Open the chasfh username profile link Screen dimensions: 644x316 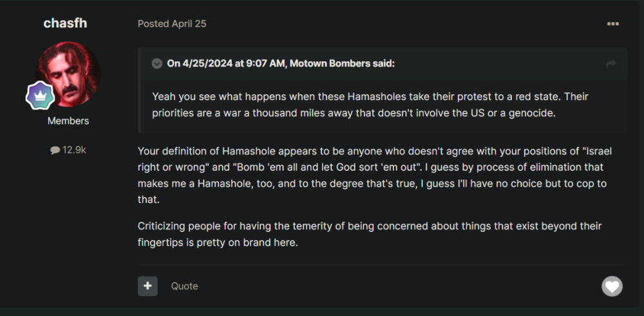click(65, 23)
